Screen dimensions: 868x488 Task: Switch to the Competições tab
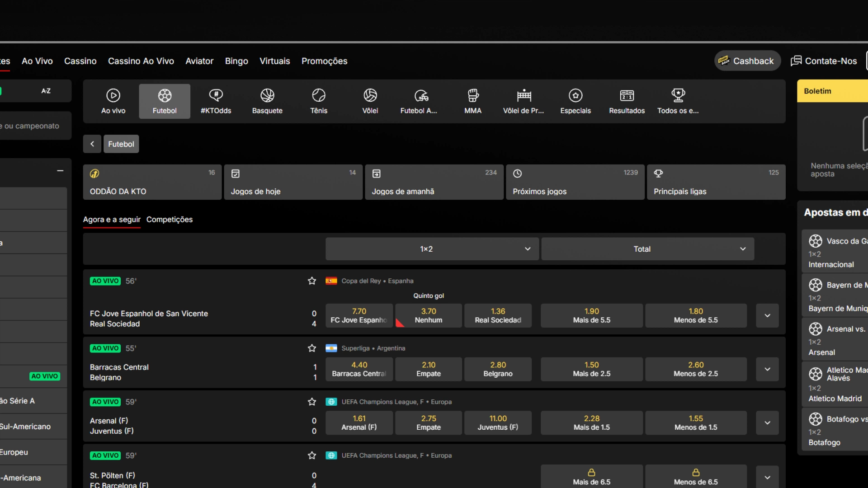tap(170, 220)
